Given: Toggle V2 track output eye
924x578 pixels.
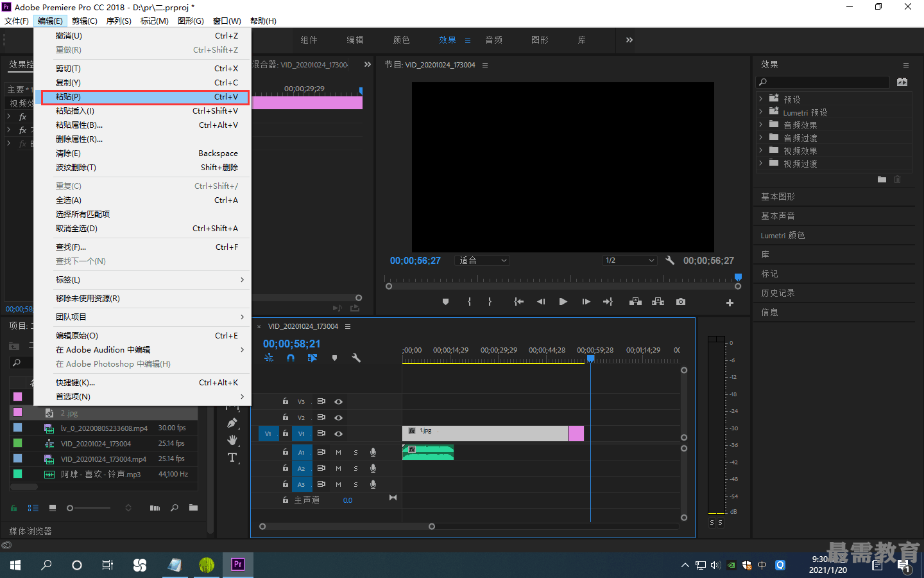Looking at the screenshot, I should tap(338, 417).
